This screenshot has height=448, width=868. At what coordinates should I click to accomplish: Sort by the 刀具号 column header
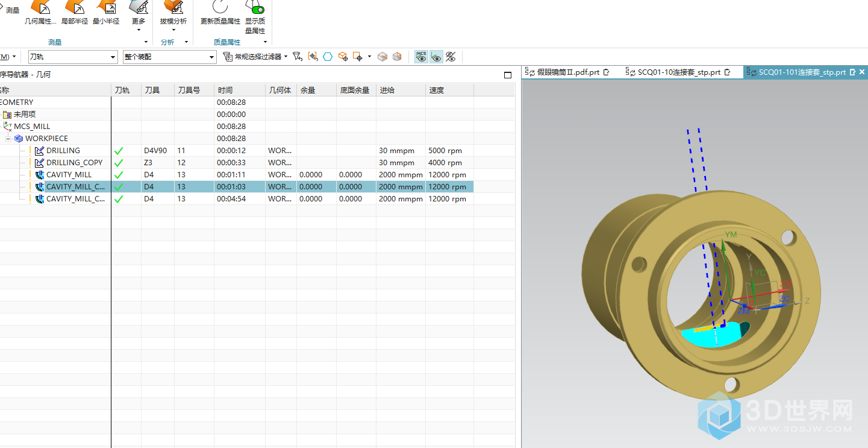click(194, 90)
